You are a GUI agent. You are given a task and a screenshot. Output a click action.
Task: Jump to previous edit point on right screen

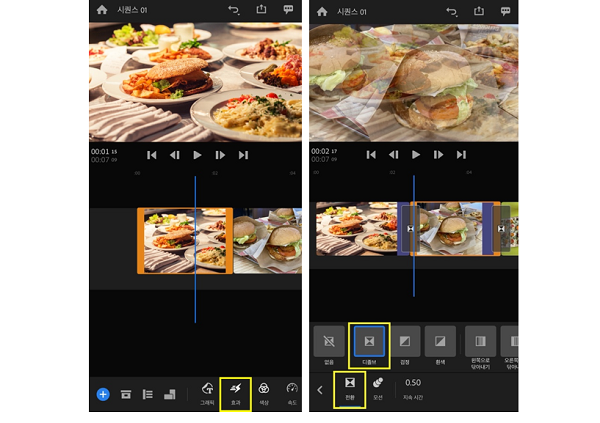coord(371,155)
